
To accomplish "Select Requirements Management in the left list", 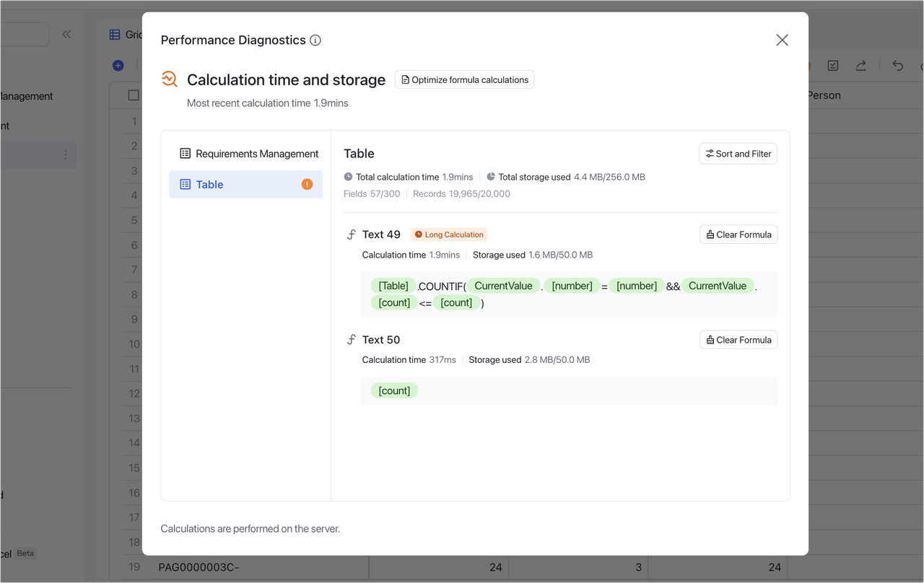I will pyautogui.click(x=249, y=154).
